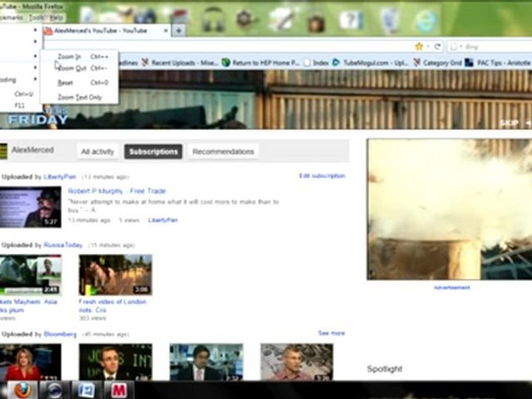The width and height of the screenshot is (532, 399).
Task: Open the AlexMerced channel name
Action: [33, 150]
